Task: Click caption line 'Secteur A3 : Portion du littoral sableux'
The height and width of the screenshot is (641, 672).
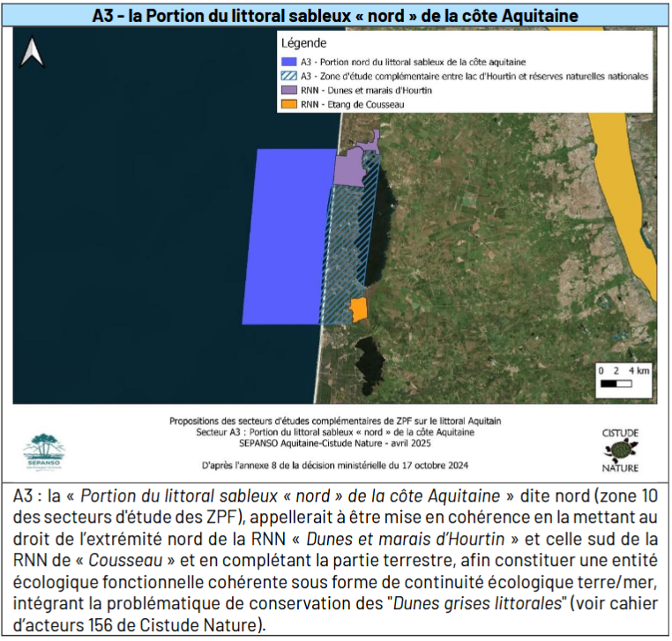Action: pos(335,432)
